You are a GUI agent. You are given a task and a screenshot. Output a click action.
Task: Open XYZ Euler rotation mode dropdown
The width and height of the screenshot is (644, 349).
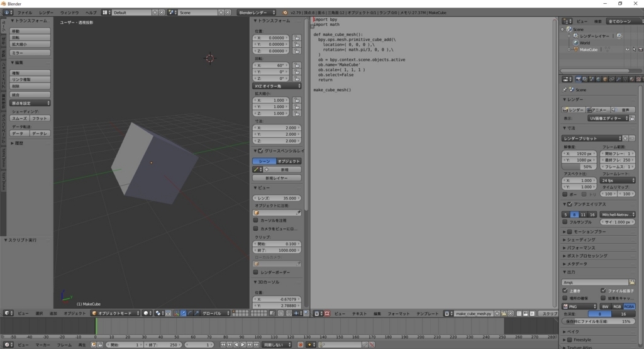pos(277,86)
